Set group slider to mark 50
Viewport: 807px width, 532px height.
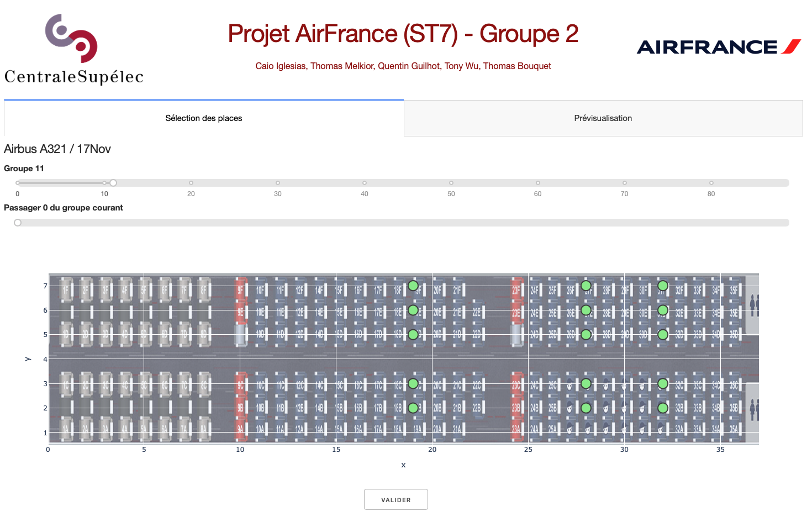point(451,183)
